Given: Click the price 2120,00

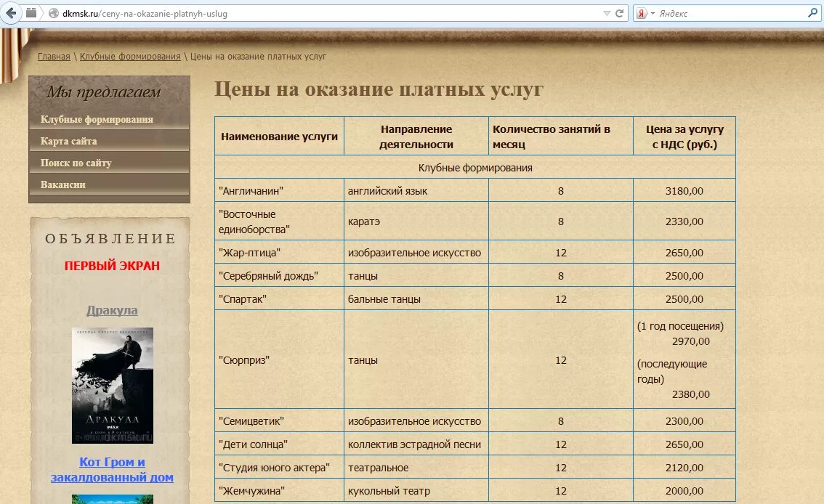Looking at the screenshot, I should (x=684, y=467).
